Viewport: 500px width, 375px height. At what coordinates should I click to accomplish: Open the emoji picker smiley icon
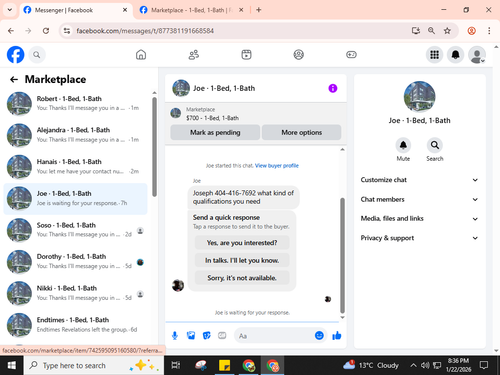[319, 335]
